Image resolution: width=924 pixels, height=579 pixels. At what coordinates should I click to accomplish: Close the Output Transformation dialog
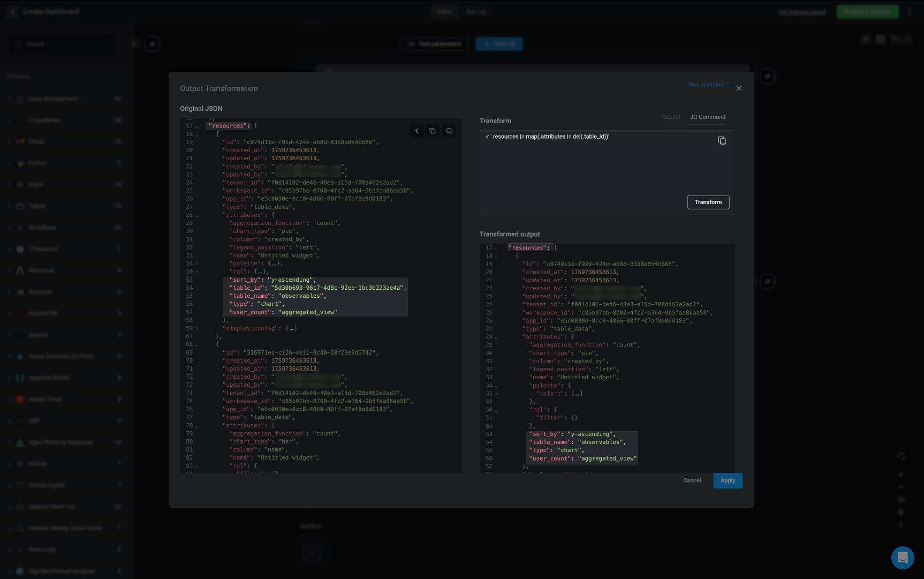pyautogui.click(x=739, y=88)
